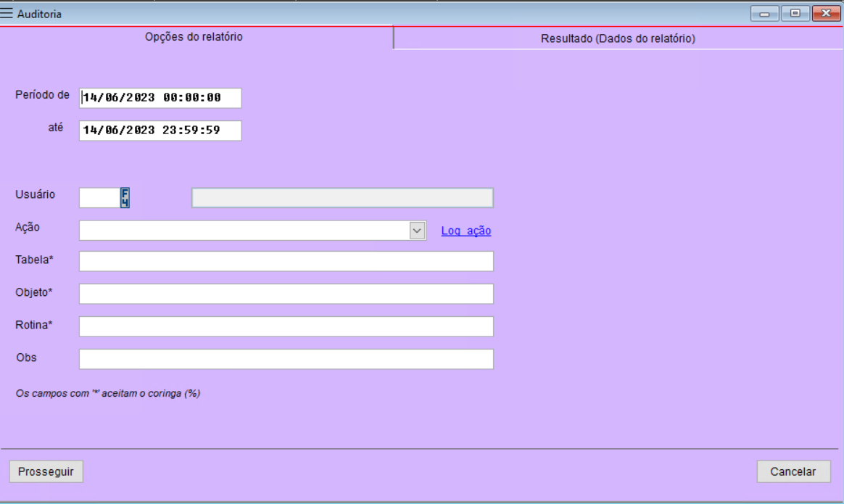Viewport: 844px width, 504px height.
Task: Switch to the Opções do relatório tab
Action: (x=195, y=37)
